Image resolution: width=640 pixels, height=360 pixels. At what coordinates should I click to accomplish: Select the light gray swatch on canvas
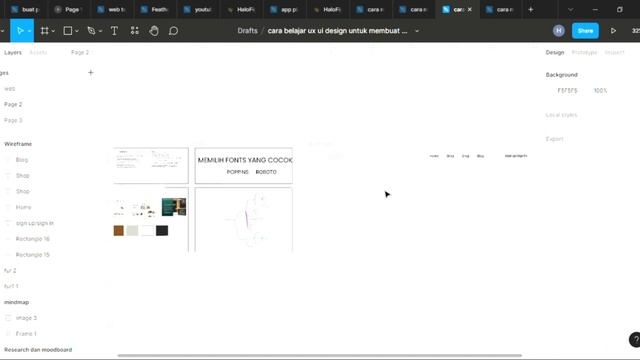132,231
